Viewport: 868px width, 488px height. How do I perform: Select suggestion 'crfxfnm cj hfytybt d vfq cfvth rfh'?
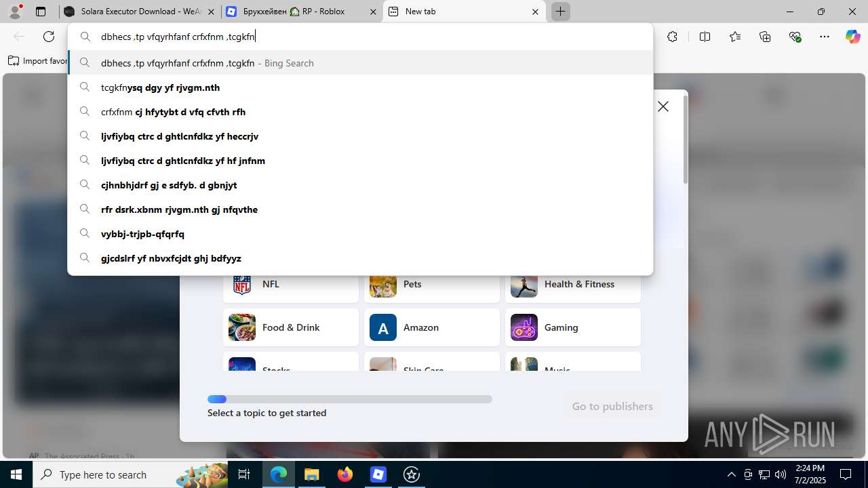(360, 112)
